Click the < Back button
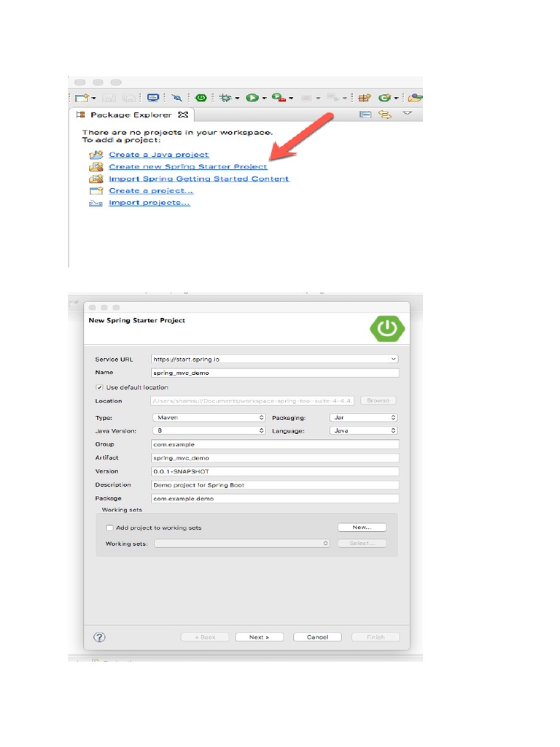 (x=205, y=638)
